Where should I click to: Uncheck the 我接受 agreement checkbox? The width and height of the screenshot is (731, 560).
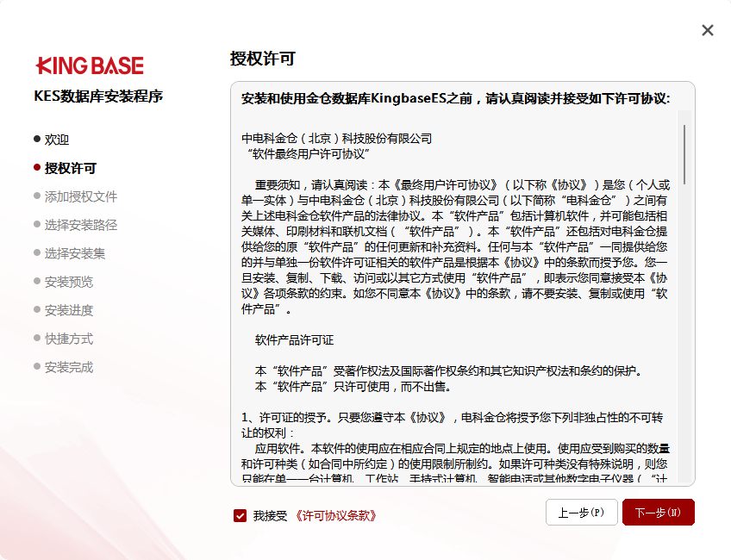click(x=241, y=515)
